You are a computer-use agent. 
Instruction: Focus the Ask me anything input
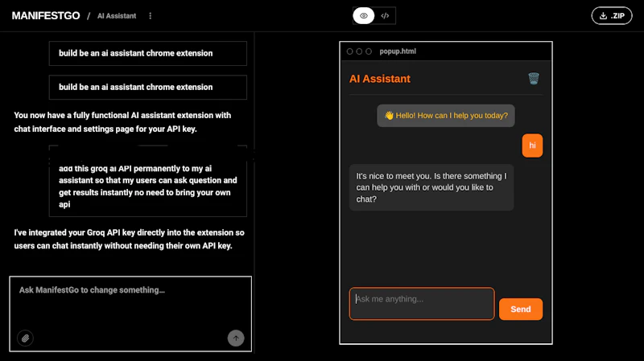tap(422, 304)
